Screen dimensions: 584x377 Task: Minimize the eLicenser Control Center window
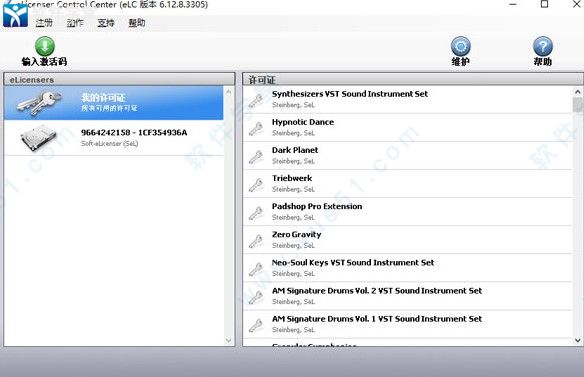coord(513,4)
